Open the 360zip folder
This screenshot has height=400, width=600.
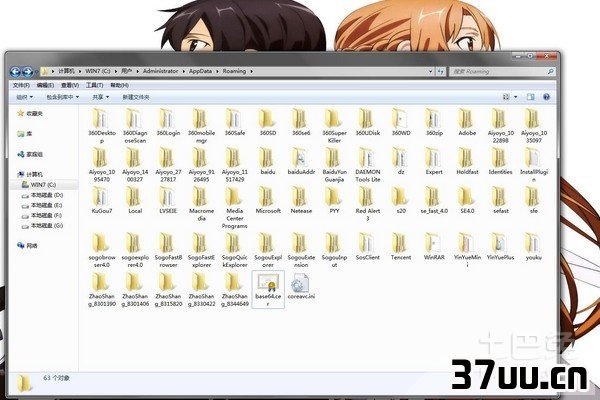tap(434, 122)
